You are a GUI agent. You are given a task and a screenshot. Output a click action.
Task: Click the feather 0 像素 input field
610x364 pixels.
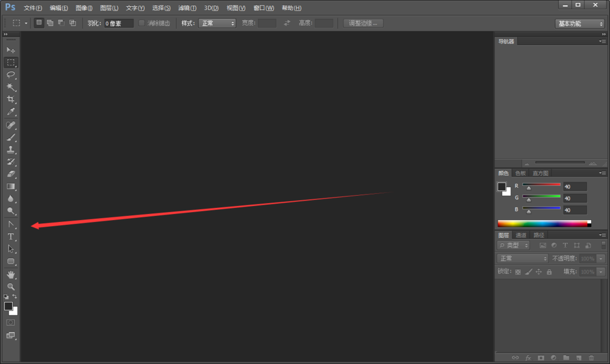click(x=119, y=23)
